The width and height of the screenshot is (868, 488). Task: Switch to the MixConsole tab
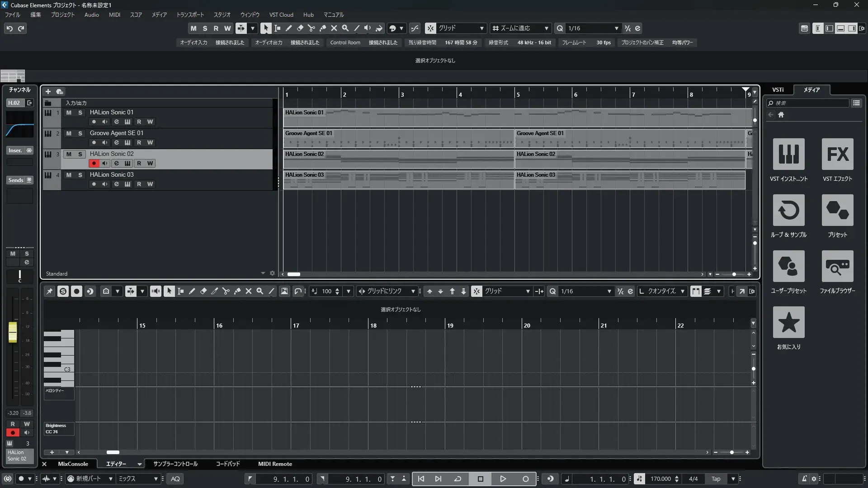pos(73,464)
